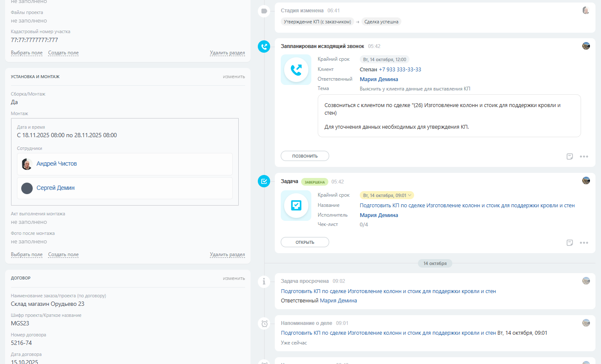Click the project code MGS23

[x=20, y=324]
